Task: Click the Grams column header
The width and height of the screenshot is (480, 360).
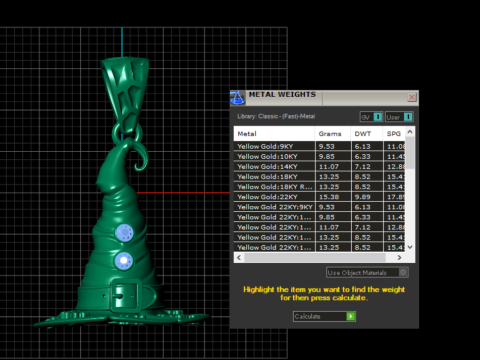Action: (333, 134)
